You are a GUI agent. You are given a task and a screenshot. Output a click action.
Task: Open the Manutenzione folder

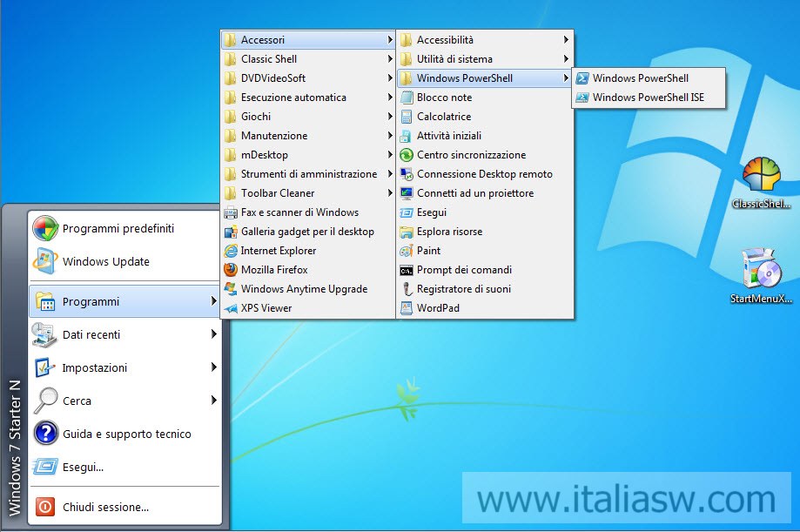[x=308, y=136]
